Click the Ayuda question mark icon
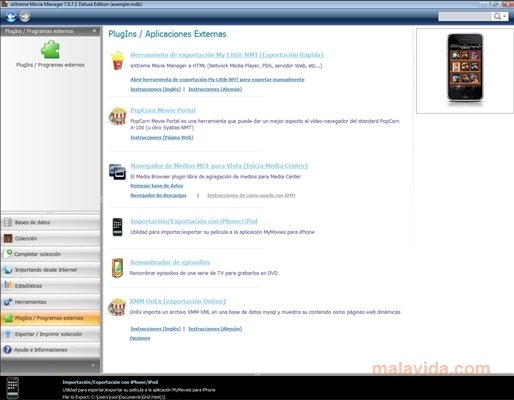 click(x=8, y=350)
